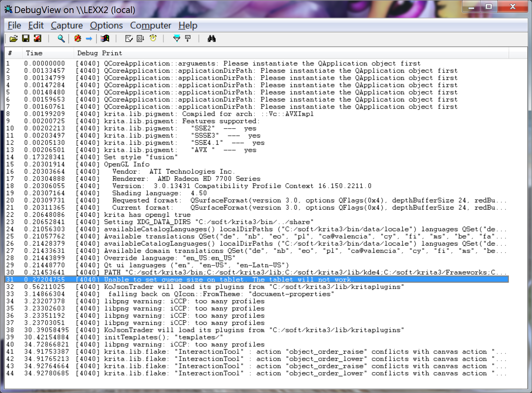The width and height of the screenshot is (532, 393).
Task: Select the 'Requested format:' row
Action: click(257, 200)
